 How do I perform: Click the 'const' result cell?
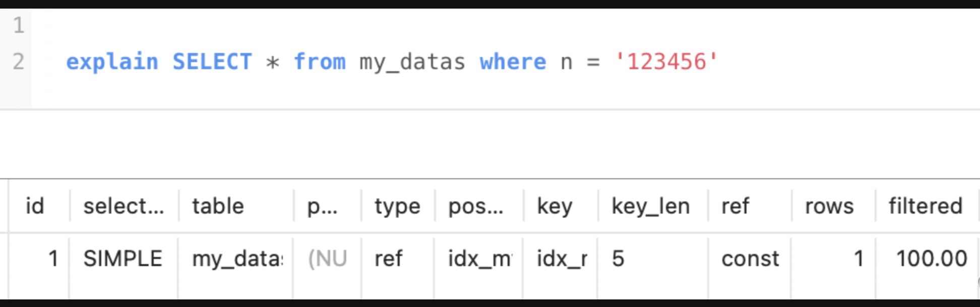click(x=750, y=259)
